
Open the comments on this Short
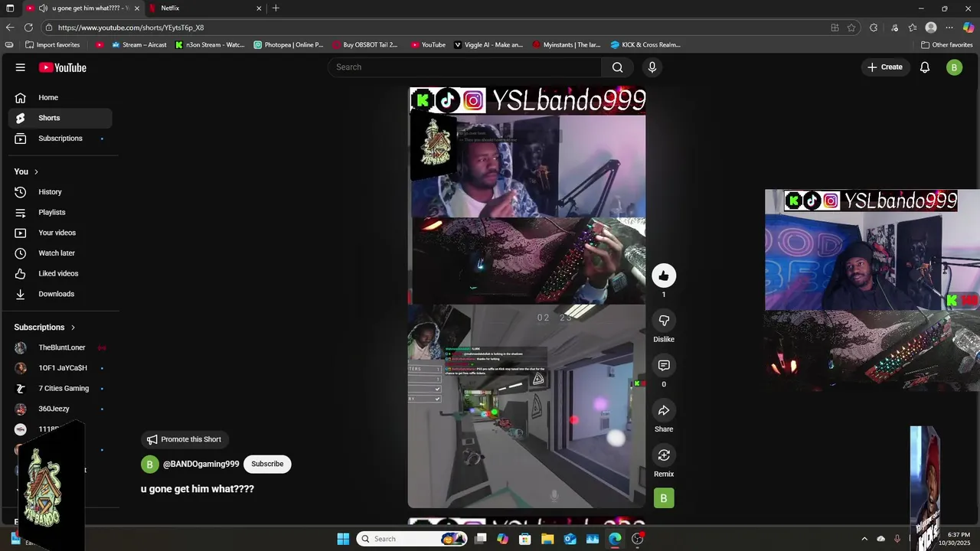pos(664,365)
